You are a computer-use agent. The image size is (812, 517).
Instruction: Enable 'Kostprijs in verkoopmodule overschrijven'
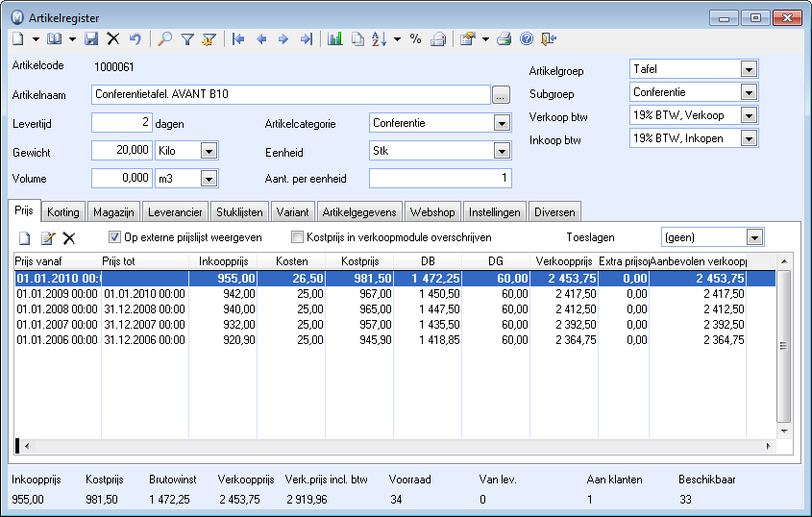(x=298, y=237)
